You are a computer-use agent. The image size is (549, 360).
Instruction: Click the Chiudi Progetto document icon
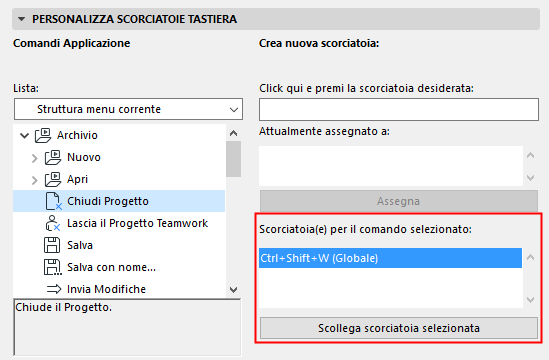pyautogui.click(x=53, y=201)
